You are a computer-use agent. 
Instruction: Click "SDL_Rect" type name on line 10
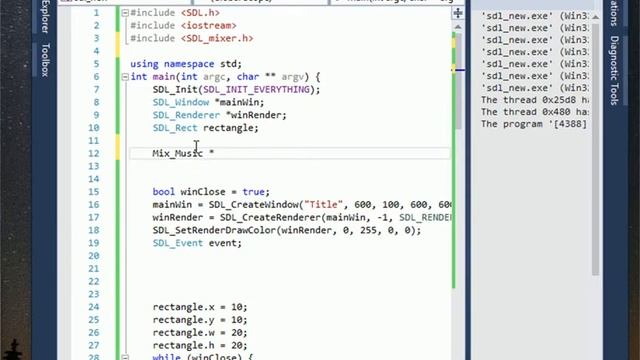coord(175,128)
